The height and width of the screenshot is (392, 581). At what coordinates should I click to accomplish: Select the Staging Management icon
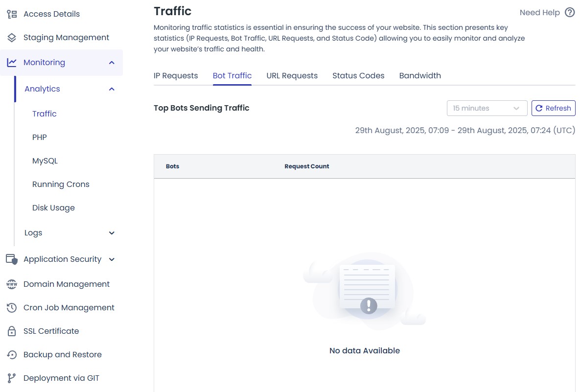click(x=11, y=37)
